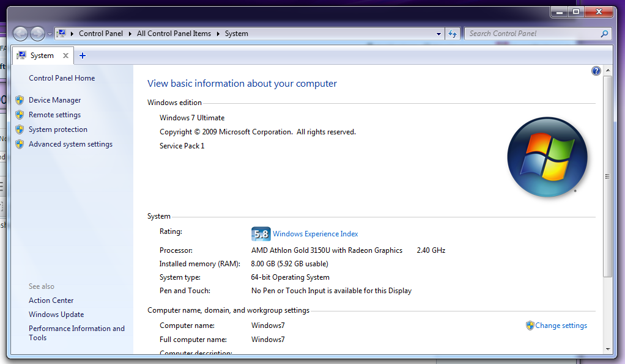Click the Forward navigation arrow button
The width and height of the screenshot is (625, 364).
[x=37, y=34]
